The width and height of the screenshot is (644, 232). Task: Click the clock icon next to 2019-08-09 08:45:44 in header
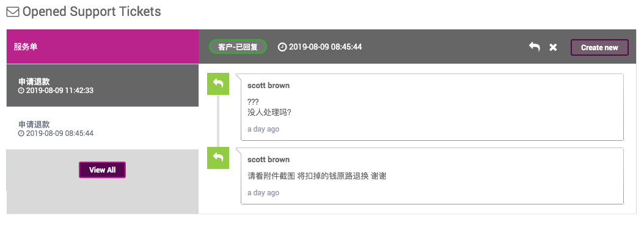pyautogui.click(x=282, y=47)
